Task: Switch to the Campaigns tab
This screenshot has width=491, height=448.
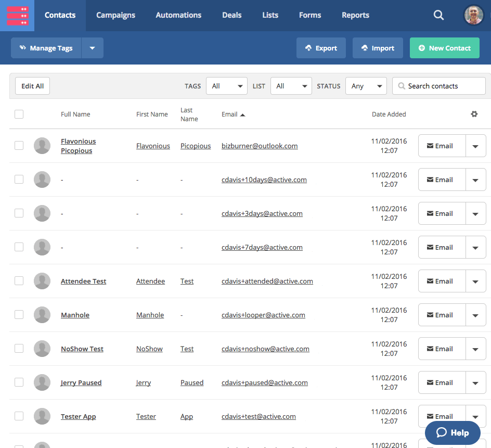Action: coord(115,15)
